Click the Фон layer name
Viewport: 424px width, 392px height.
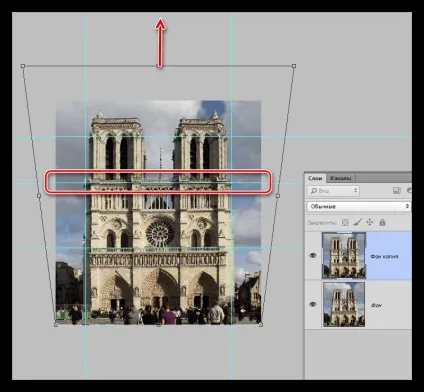pos(376,305)
